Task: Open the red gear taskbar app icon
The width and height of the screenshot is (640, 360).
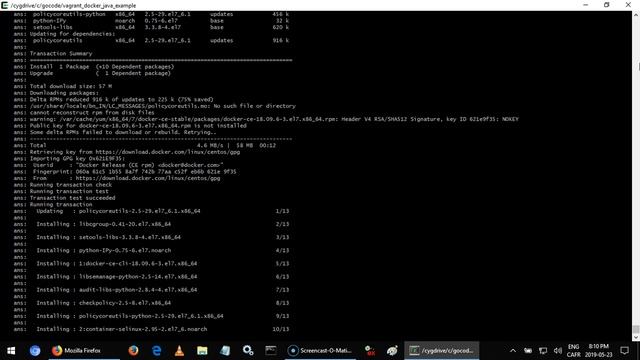Action: point(370,351)
